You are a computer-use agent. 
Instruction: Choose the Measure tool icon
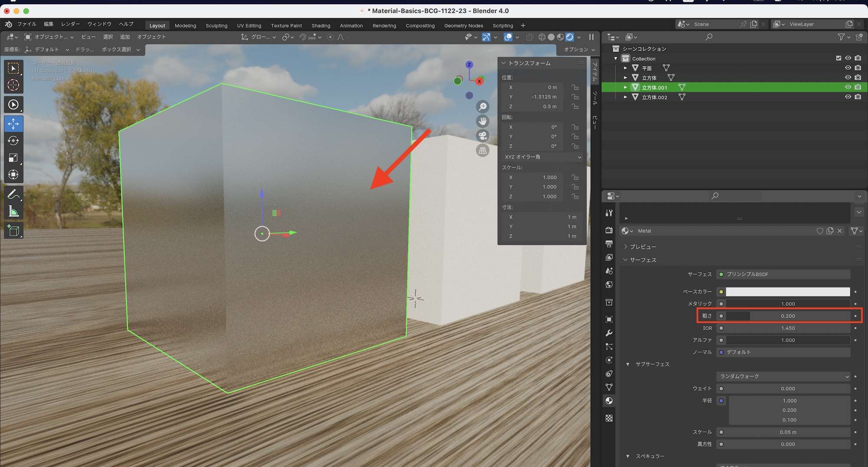click(x=13, y=212)
